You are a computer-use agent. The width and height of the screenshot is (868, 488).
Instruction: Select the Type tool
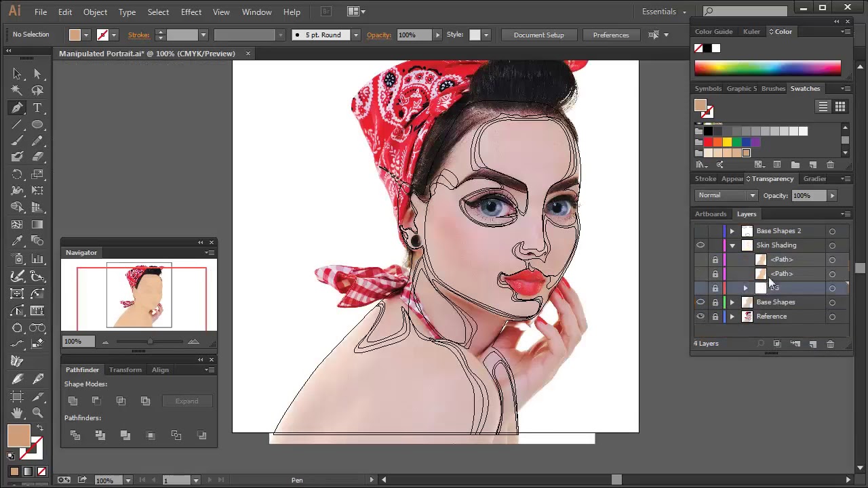tap(38, 107)
